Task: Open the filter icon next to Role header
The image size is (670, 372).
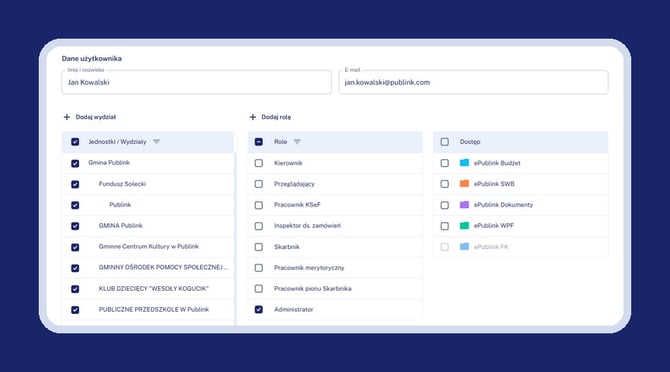Action: (x=297, y=142)
